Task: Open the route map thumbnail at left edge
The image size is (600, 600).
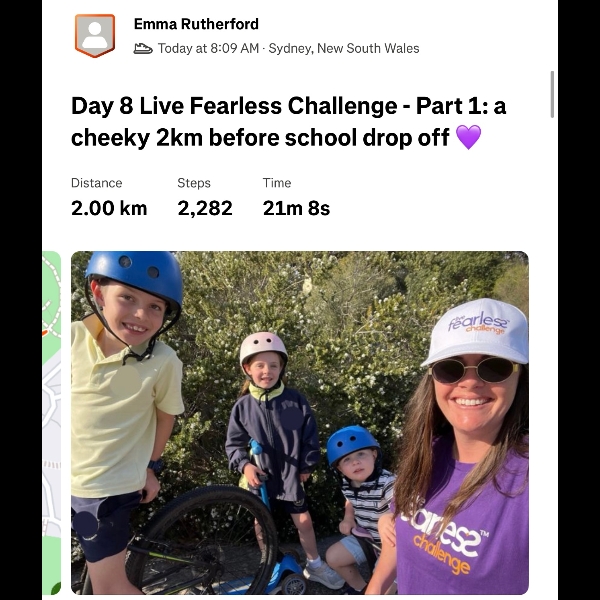Action: tap(52, 422)
